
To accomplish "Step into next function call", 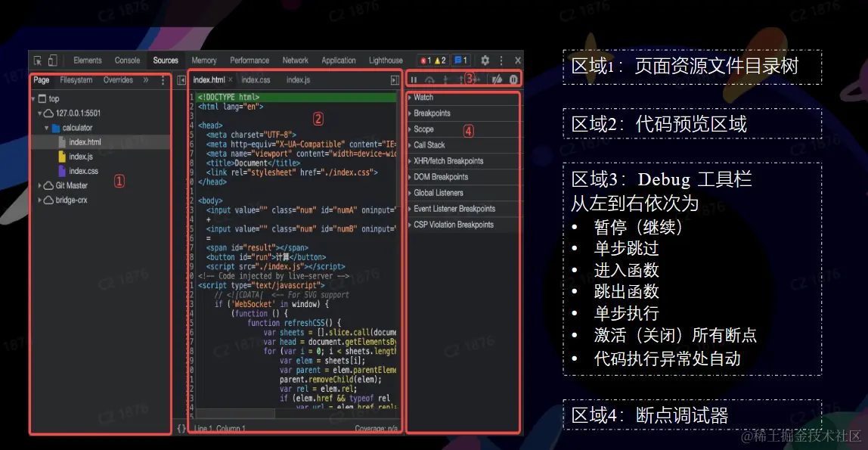I will 445,79.
